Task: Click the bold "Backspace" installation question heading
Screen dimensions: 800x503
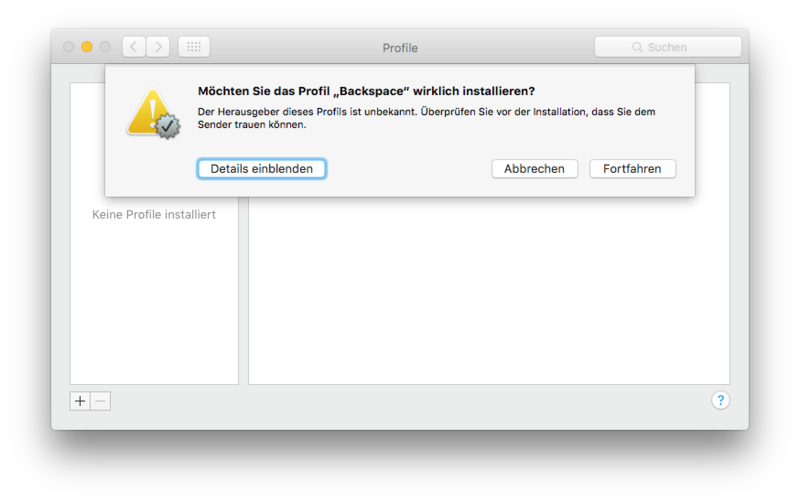Action: 366,91
